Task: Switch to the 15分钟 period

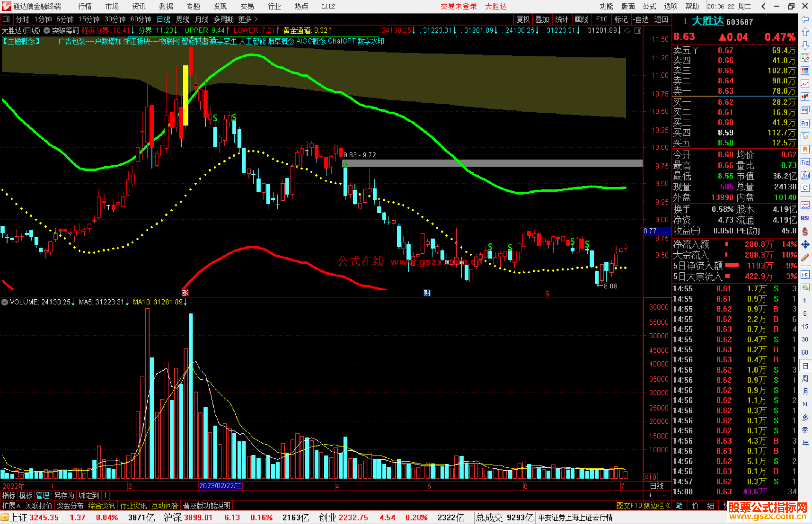Action: click(89, 19)
